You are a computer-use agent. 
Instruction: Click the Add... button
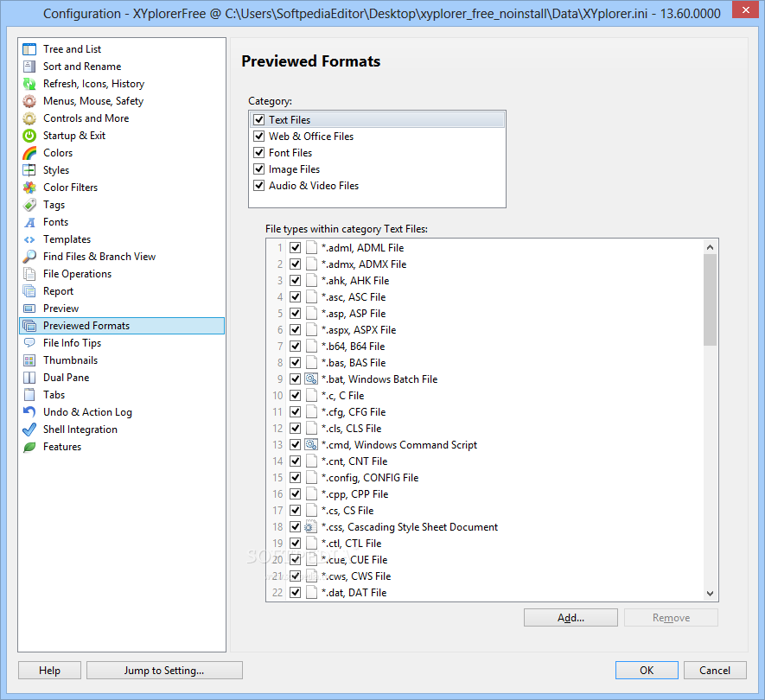[571, 618]
